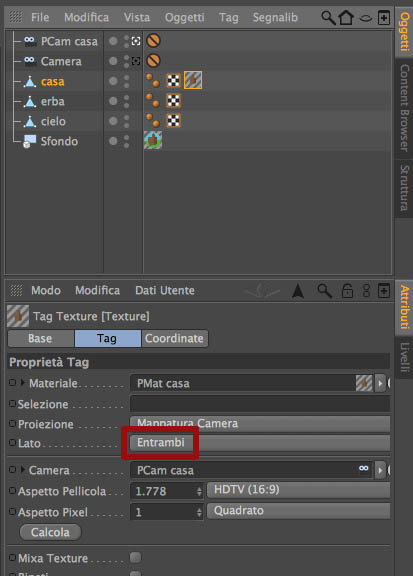Toggle the lock icon in Attributes panel
The height and width of the screenshot is (576, 413).
coord(347,291)
